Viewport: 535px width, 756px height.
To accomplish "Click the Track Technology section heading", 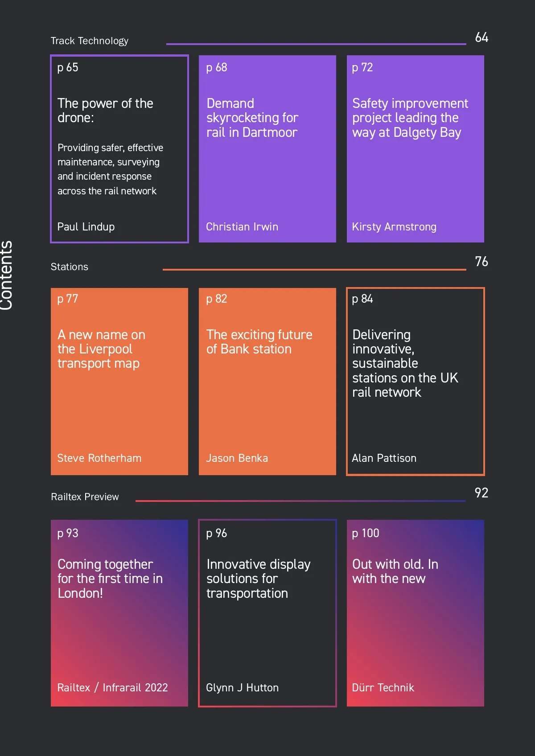I will click(90, 41).
